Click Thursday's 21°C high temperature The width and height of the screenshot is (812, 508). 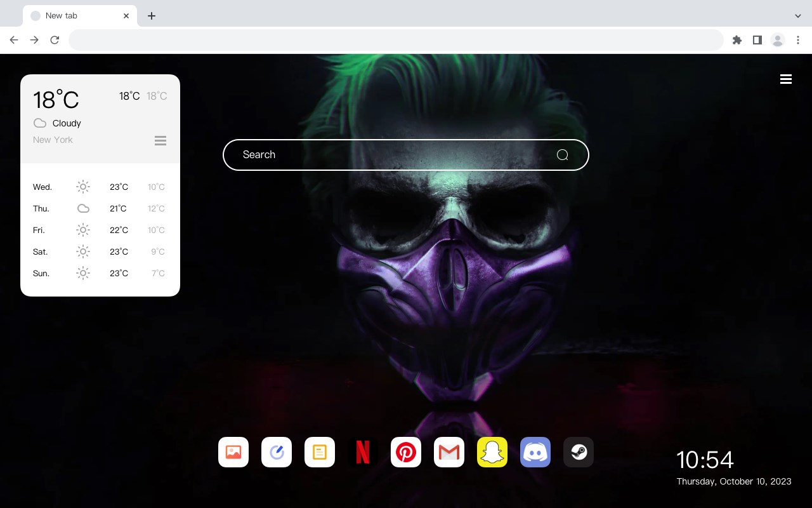(118, 208)
